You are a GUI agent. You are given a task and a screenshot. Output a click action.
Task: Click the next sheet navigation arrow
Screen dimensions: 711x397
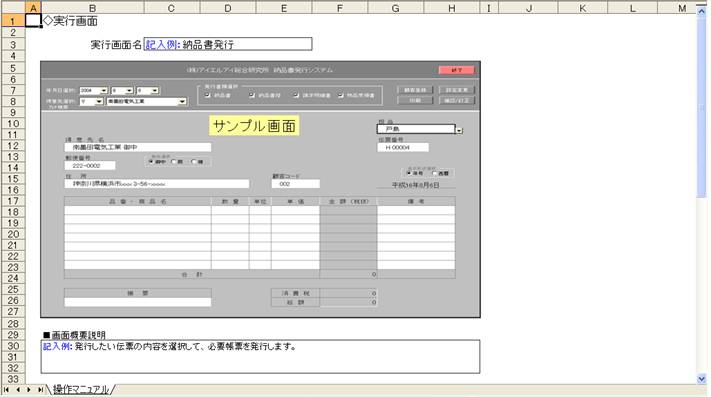(29, 390)
